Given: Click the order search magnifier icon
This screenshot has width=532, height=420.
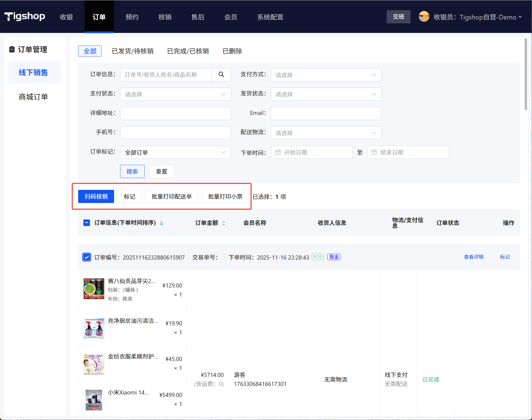Looking at the screenshot, I should click(221, 75).
